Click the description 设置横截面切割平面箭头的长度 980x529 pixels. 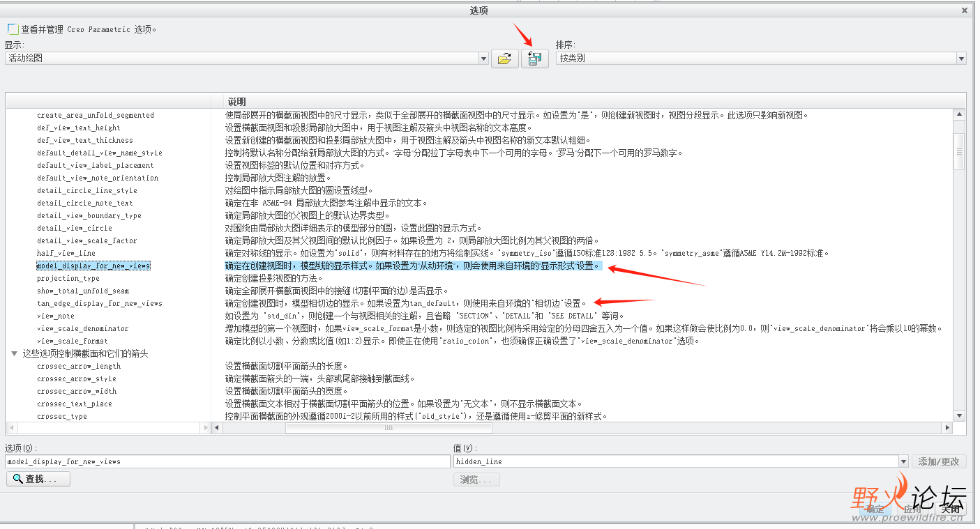287,367
